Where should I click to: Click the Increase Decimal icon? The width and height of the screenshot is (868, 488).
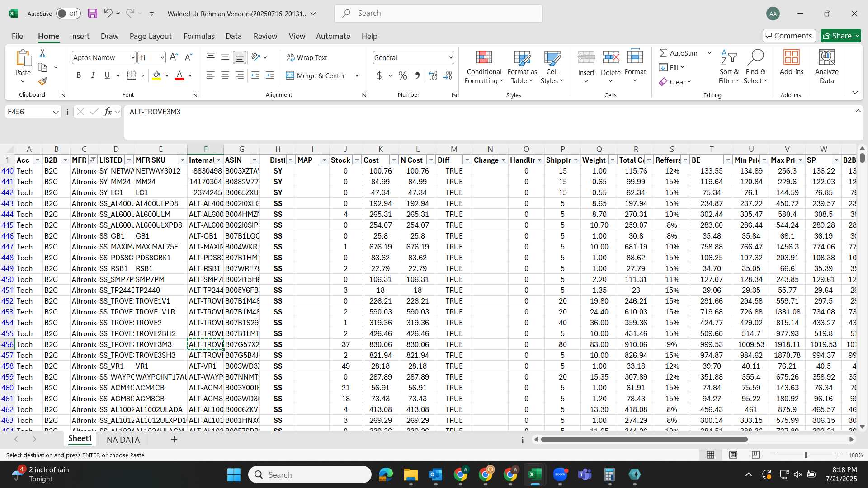pyautogui.click(x=433, y=75)
